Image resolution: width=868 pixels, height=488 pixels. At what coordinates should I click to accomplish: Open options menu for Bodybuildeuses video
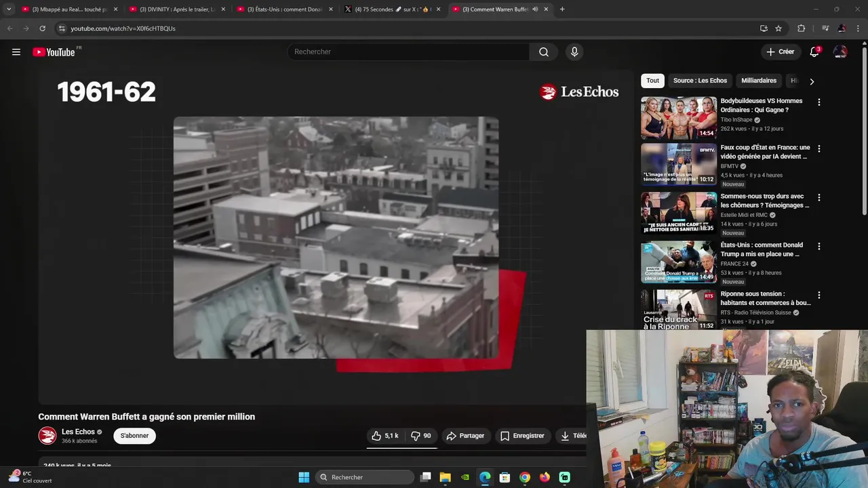[x=818, y=102]
